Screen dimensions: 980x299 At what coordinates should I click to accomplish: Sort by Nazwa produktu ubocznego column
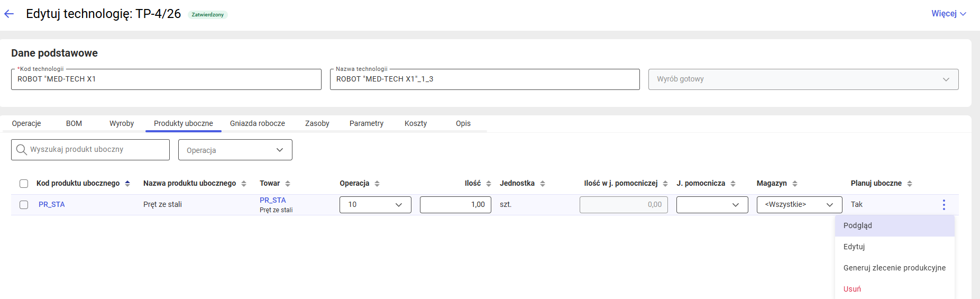(x=244, y=184)
